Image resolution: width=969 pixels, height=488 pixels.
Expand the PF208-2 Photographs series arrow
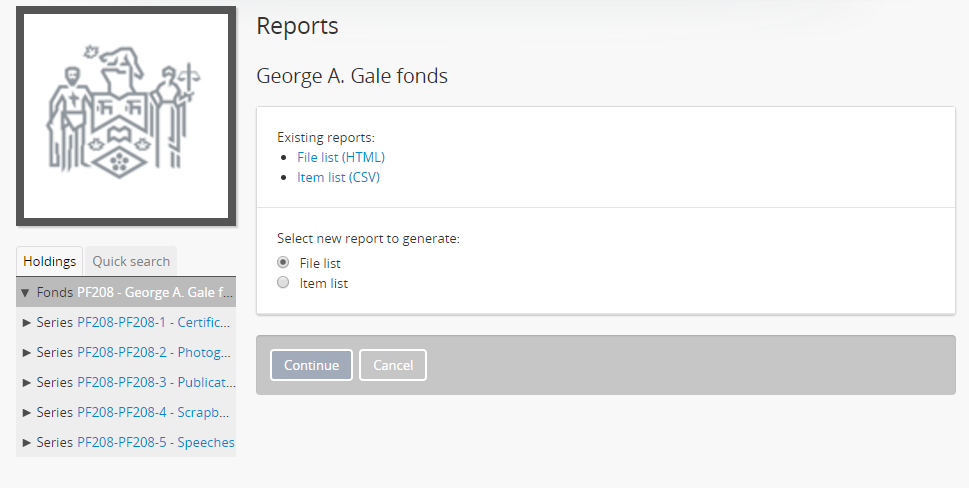point(27,352)
